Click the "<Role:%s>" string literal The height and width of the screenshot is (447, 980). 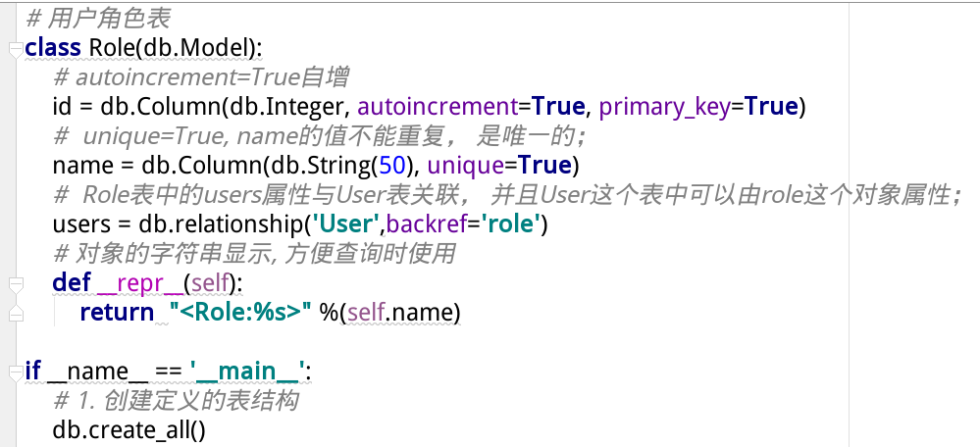[x=240, y=312]
